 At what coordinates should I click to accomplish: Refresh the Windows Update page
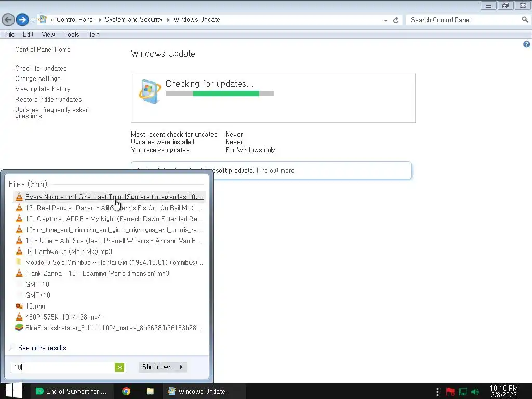[x=395, y=20]
